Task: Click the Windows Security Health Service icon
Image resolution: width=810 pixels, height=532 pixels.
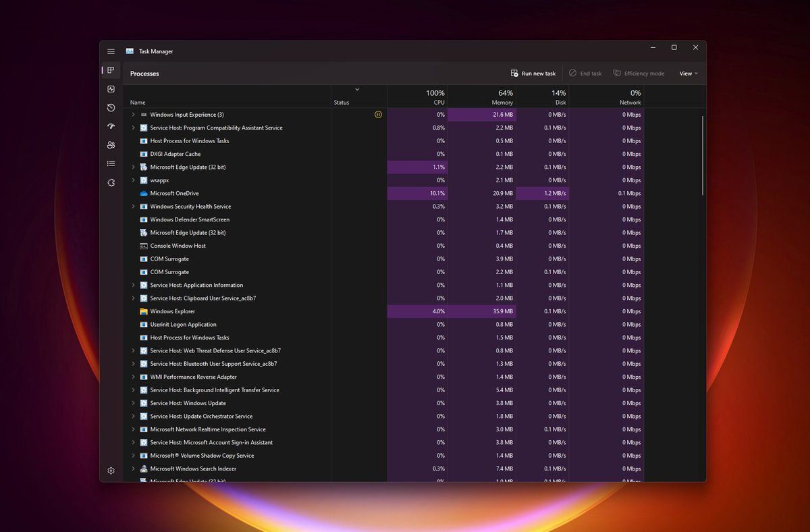Action: tap(144, 207)
